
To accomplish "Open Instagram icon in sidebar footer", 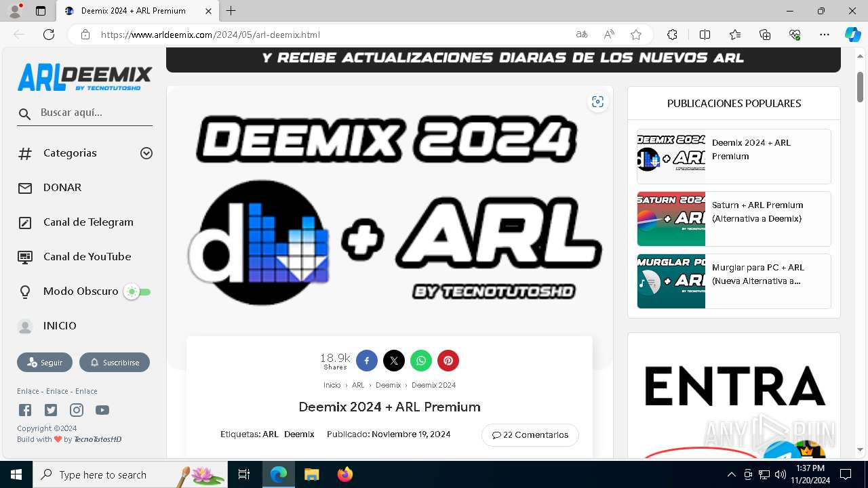I will click(77, 410).
